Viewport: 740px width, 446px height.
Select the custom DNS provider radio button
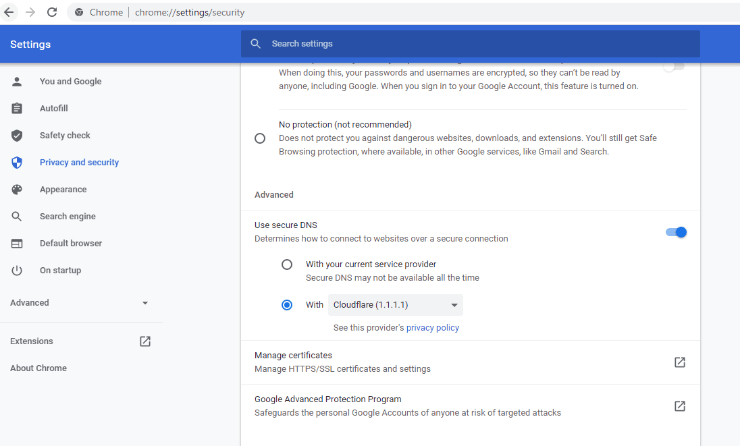(x=287, y=305)
